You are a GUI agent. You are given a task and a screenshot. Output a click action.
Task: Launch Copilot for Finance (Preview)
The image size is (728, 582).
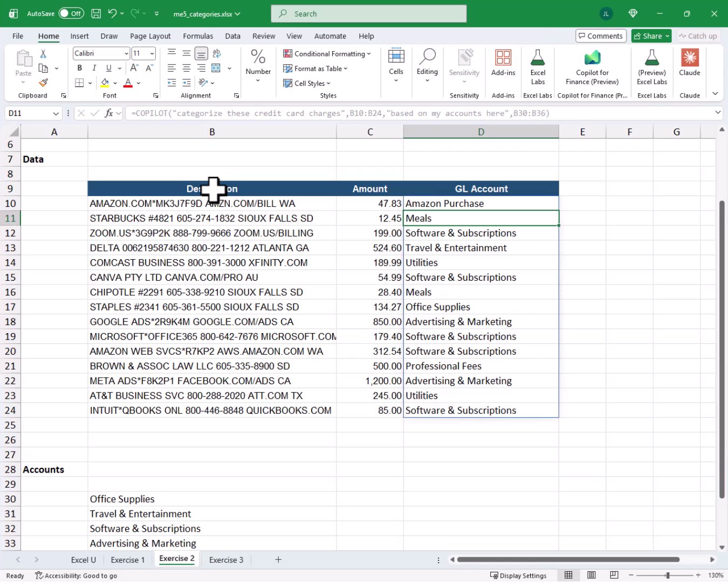click(592, 66)
